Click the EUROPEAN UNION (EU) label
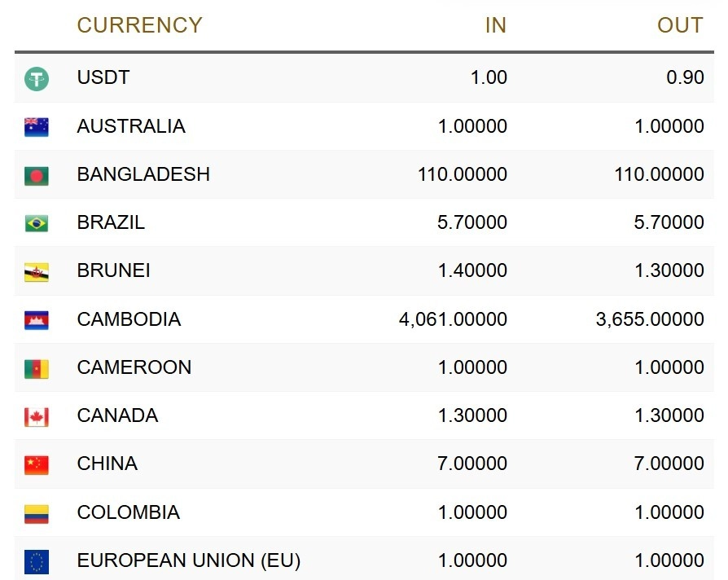Screen dimensions: 728x580 click(189, 560)
